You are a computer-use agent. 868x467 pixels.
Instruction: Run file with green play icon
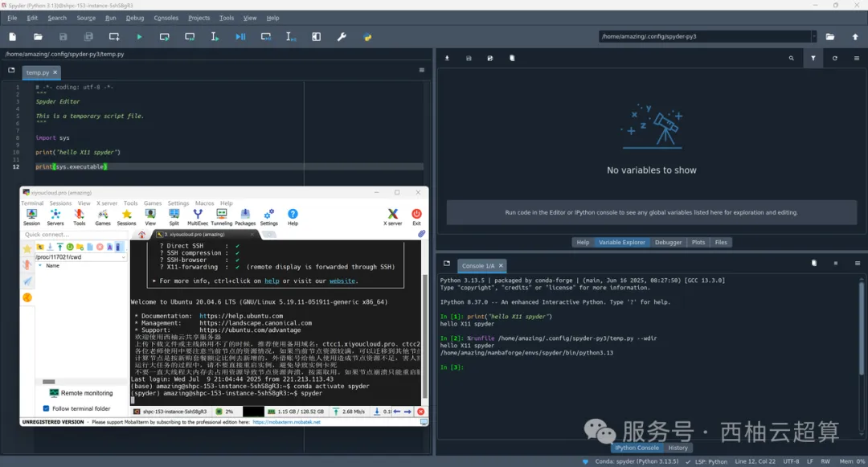(139, 36)
